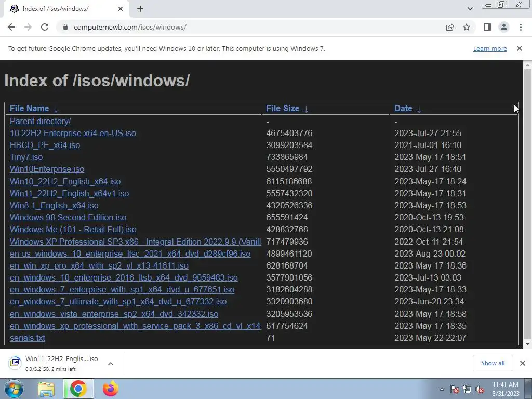Screen dimensions: 532x399
Task: Open the serials.txt file
Action: tap(28, 338)
